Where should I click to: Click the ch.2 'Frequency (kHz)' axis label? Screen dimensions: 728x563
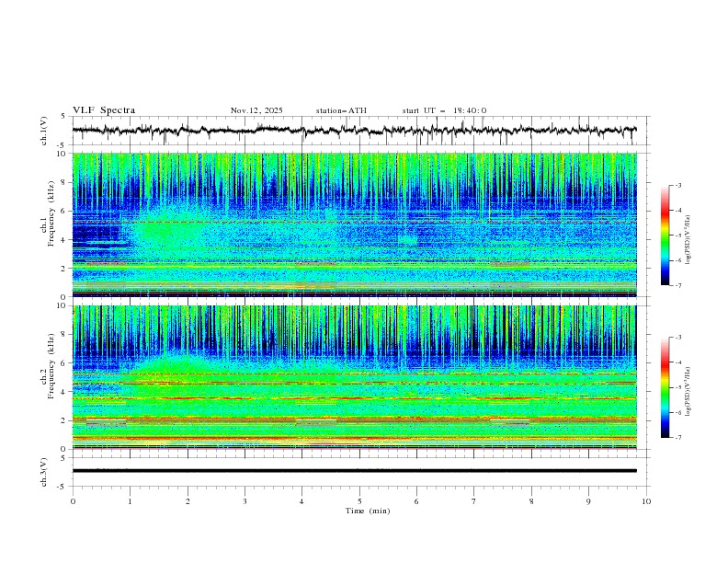pyautogui.click(x=51, y=366)
